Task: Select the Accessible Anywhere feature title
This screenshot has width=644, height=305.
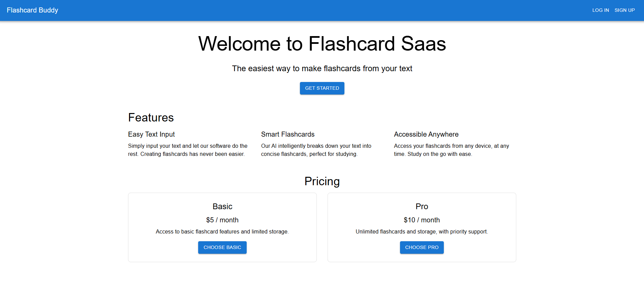Action: pos(426,134)
